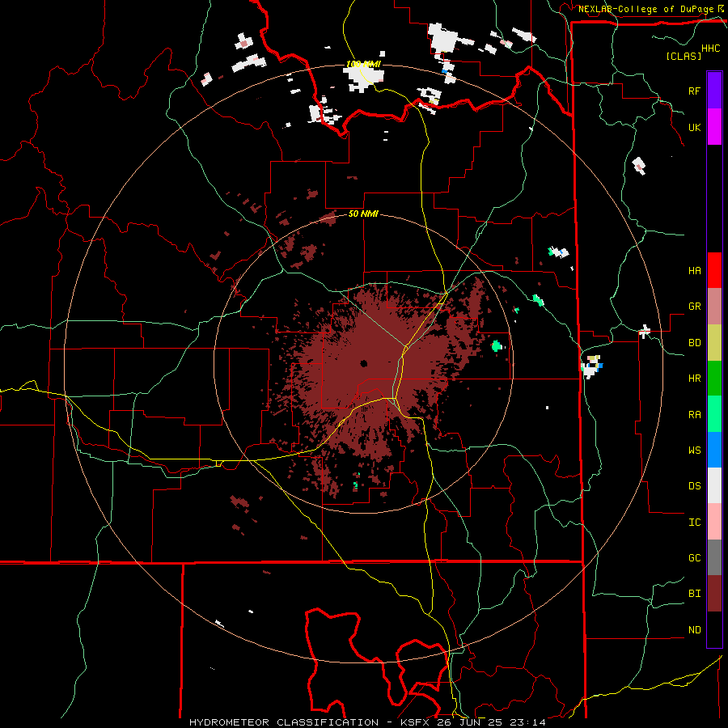This screenshot has height=728, width=728.
Task: Click the DS white legend swatch
Action: coord(714,485)
